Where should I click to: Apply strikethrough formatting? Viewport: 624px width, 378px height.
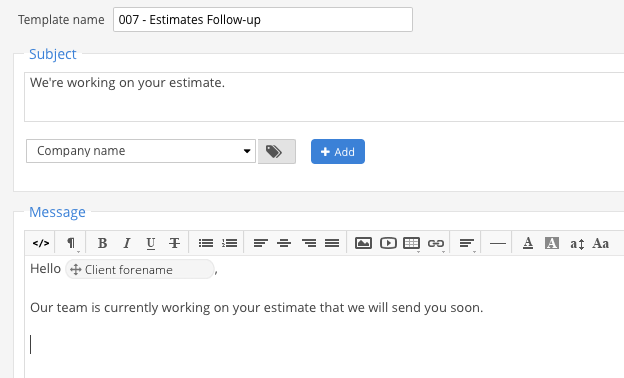(174, 243)
